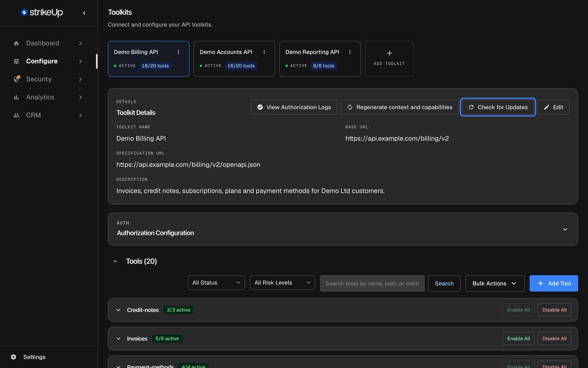
Task: Expand the Configure menu chevron
Action: pyautogui.click(x=80, y=61)
